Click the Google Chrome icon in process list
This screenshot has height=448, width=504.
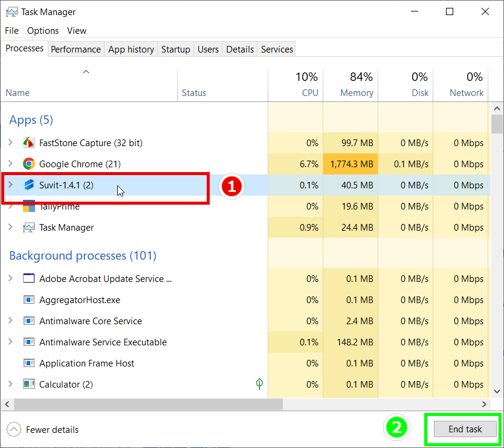[x=28, y=164]
